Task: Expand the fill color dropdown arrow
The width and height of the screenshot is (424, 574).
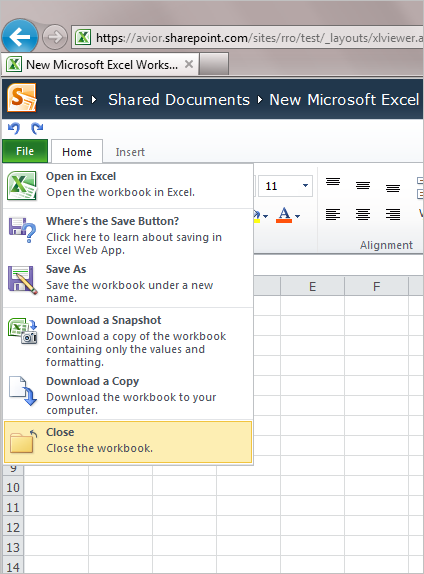Action: pyautogui.click(x=265, y=216)
